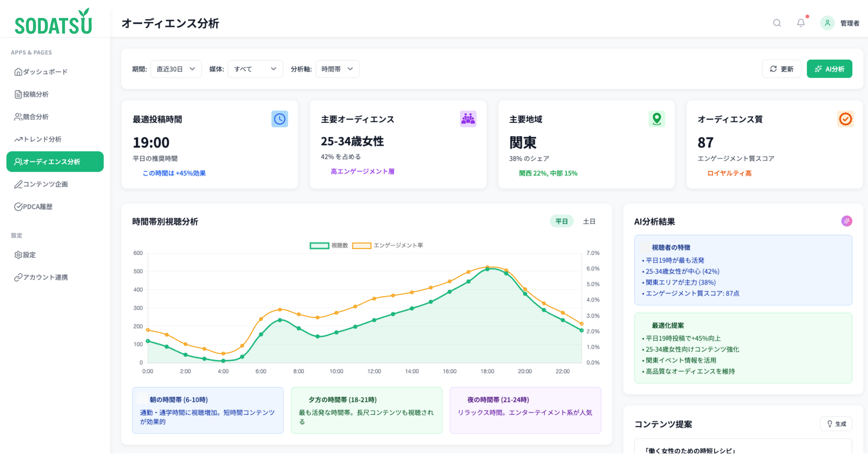The image size is (868, 461).
Task: Click the orange badge icon on オーディエンス質
Action: tap(845, 119)
